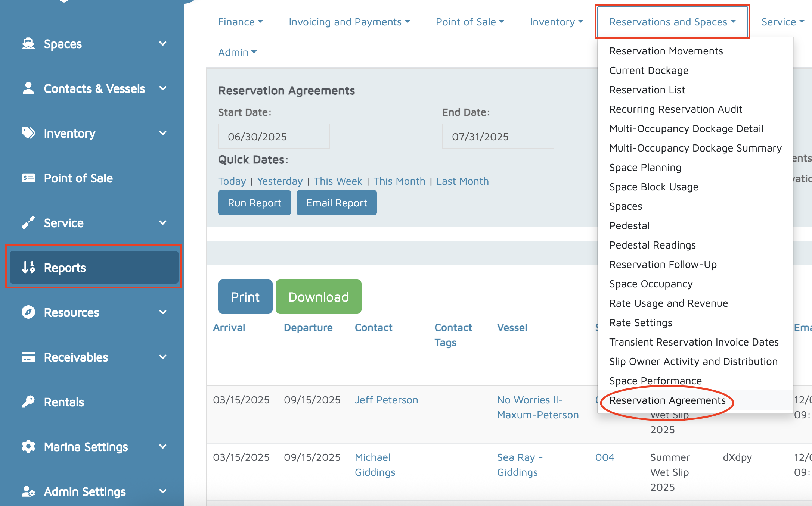Click the Point of Sale sidebar icon
The image size is (812, 506).
pyautogui.click(x=28, y=178)
